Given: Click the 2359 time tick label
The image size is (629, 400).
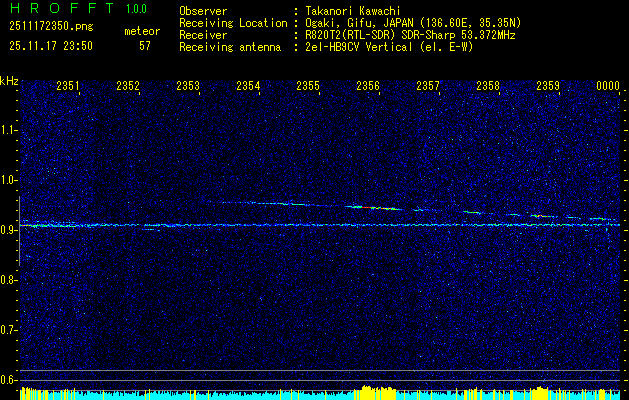Looking at the screenshot, I should click(548, 85).
